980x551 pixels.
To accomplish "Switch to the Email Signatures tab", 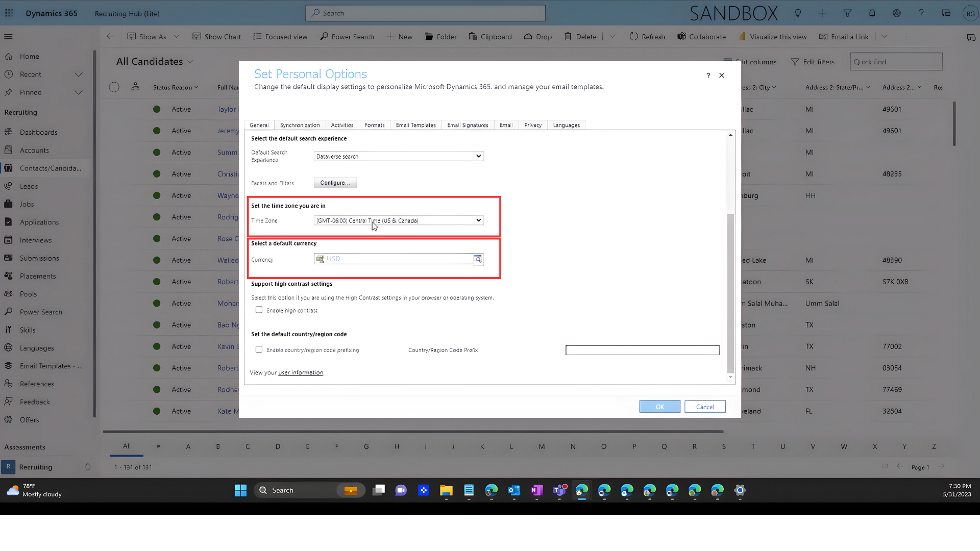I will pos(468,125).
